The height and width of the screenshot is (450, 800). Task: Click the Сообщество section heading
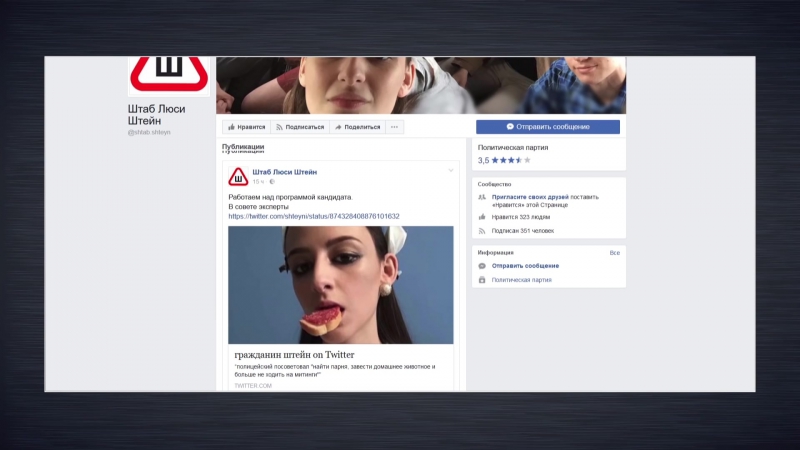point(494,184)
